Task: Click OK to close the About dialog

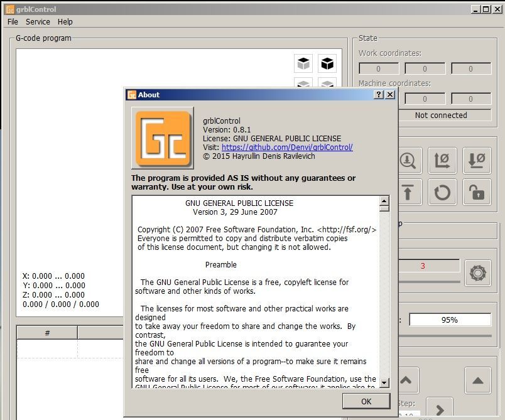Action: point(366,401)
